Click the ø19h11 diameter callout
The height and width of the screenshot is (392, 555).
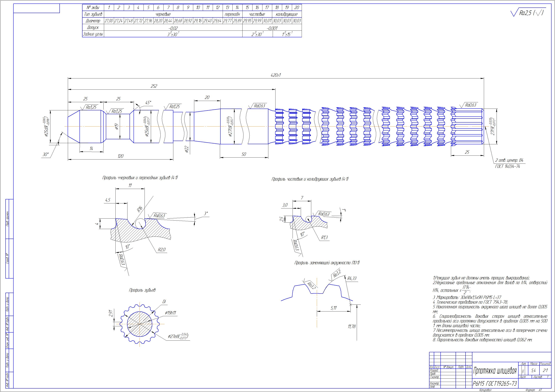tap(170, 313)
